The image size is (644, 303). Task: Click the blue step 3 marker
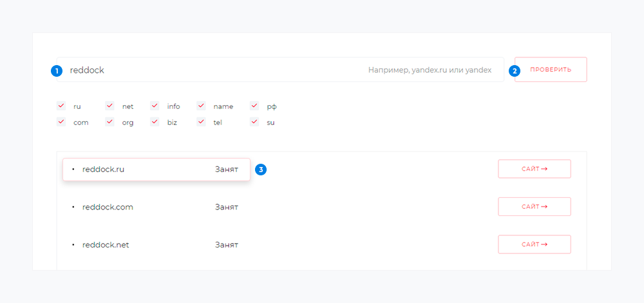[261, 170]
